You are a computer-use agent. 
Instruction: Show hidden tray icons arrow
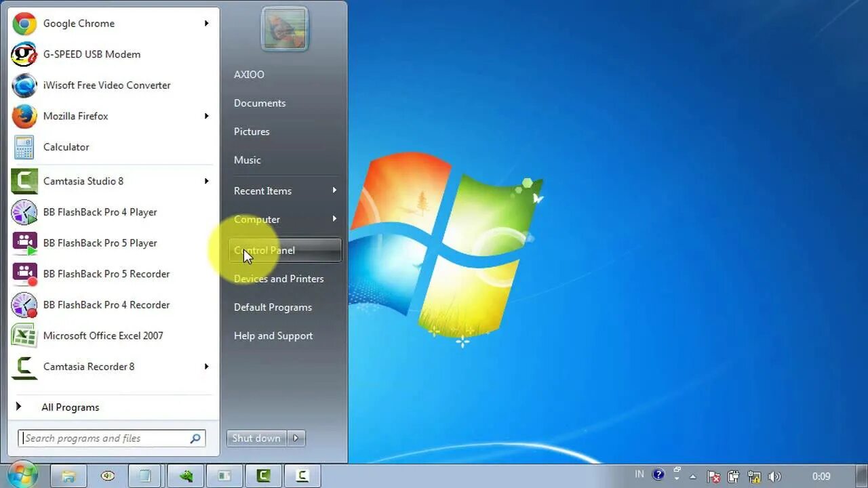point(693,476)
